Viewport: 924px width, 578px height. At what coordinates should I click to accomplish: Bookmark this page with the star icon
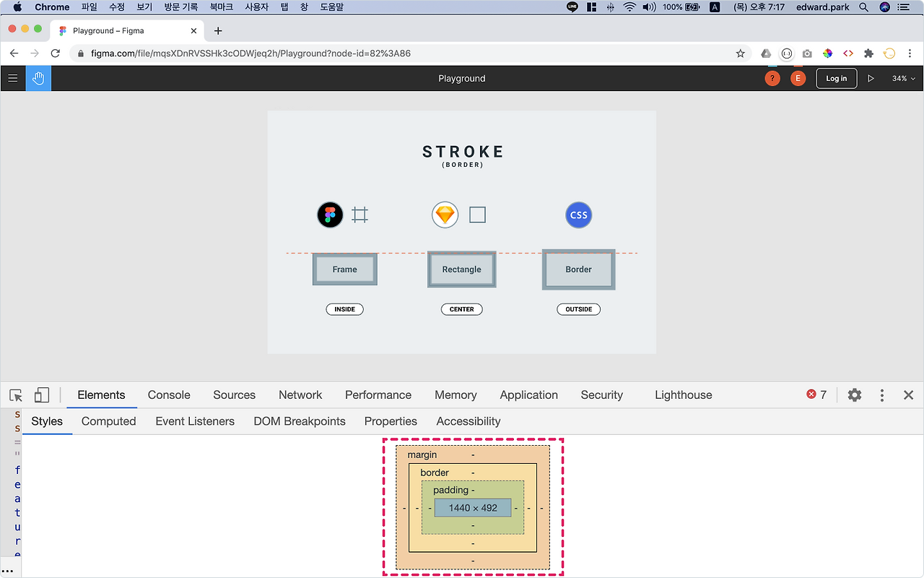point(740,53)
